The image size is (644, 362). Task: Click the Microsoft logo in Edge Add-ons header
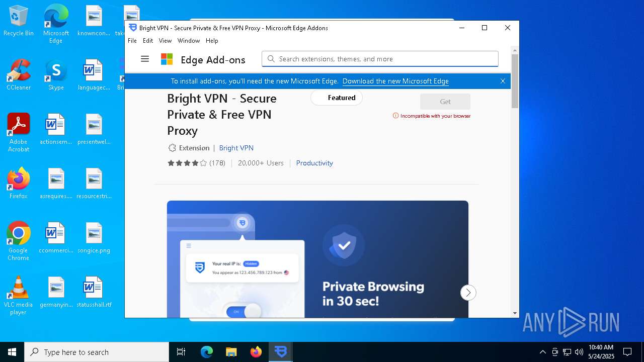click(x=167, y=59)
